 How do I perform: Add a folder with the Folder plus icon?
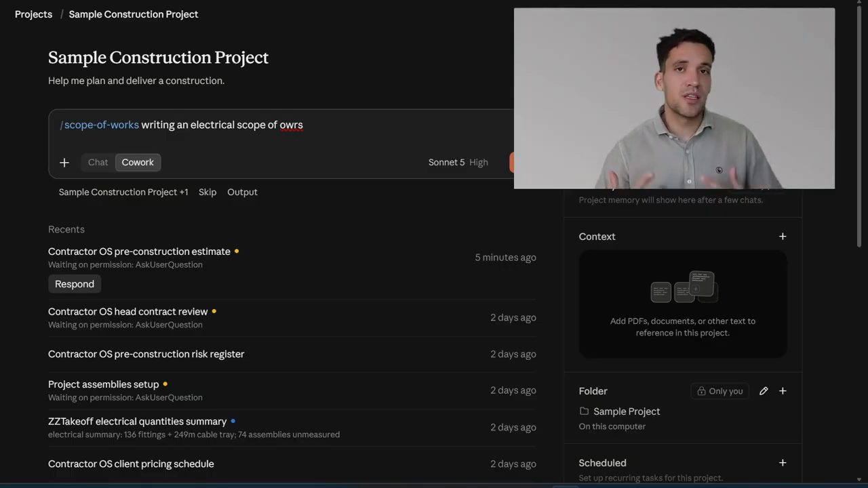[x=783, y=391]
